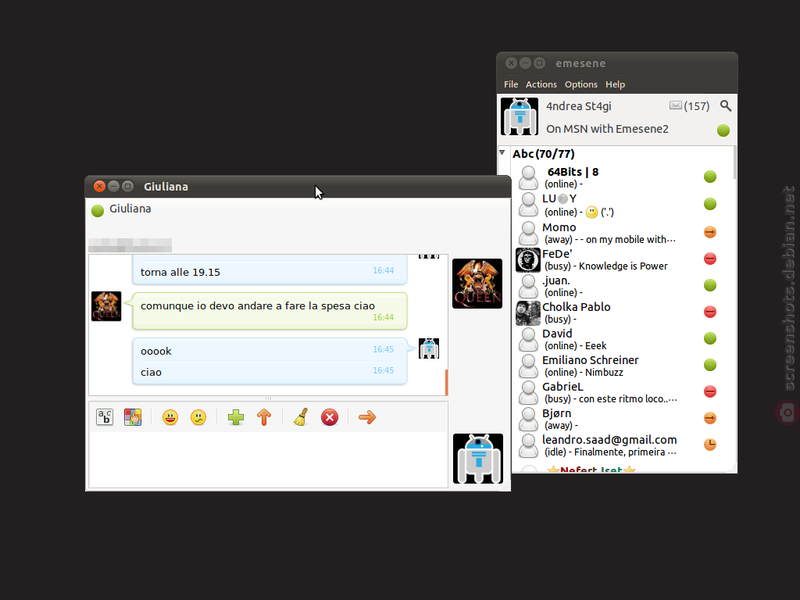Select contact 64Bits | 8

coord(617,177)
